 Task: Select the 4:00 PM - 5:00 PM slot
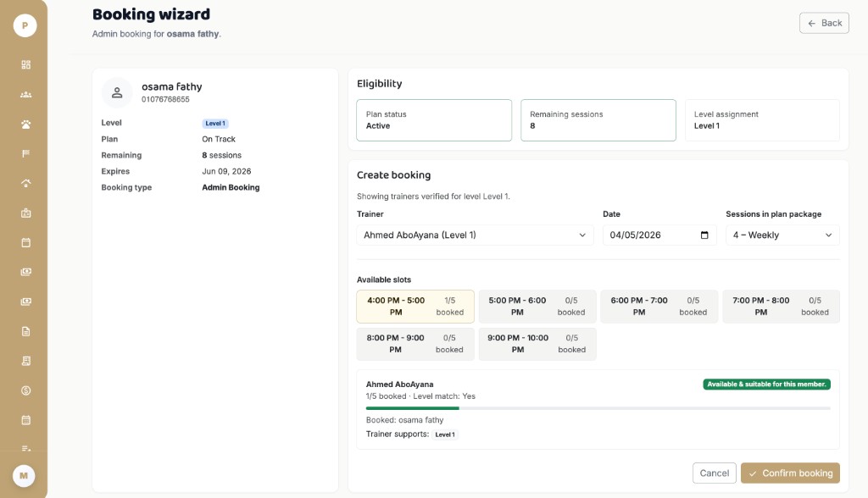[x=415, y=307]
